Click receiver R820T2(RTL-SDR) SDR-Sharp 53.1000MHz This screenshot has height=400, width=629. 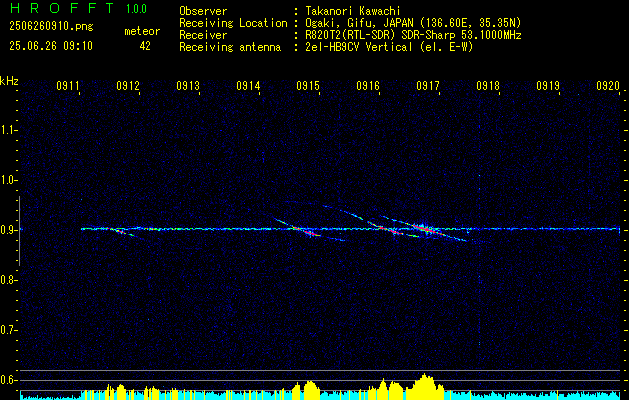pos(413,35)
